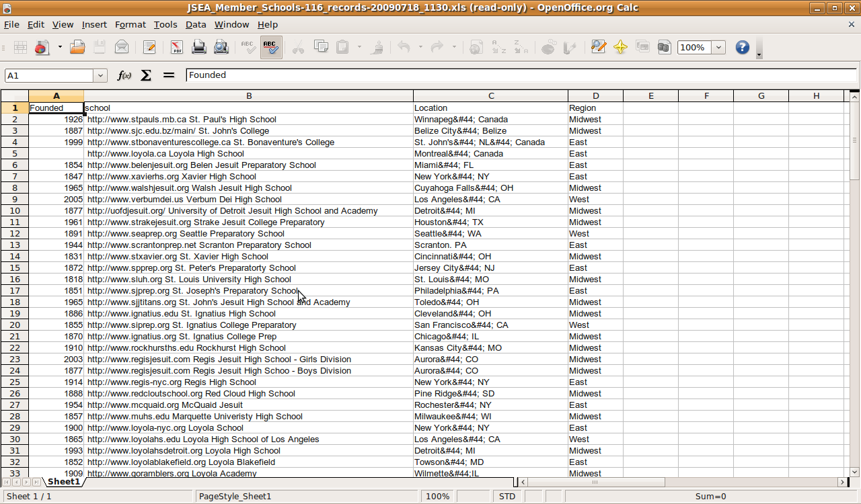Open the Data menu
The image size is (861, 504).
click(x=196, y=24)
